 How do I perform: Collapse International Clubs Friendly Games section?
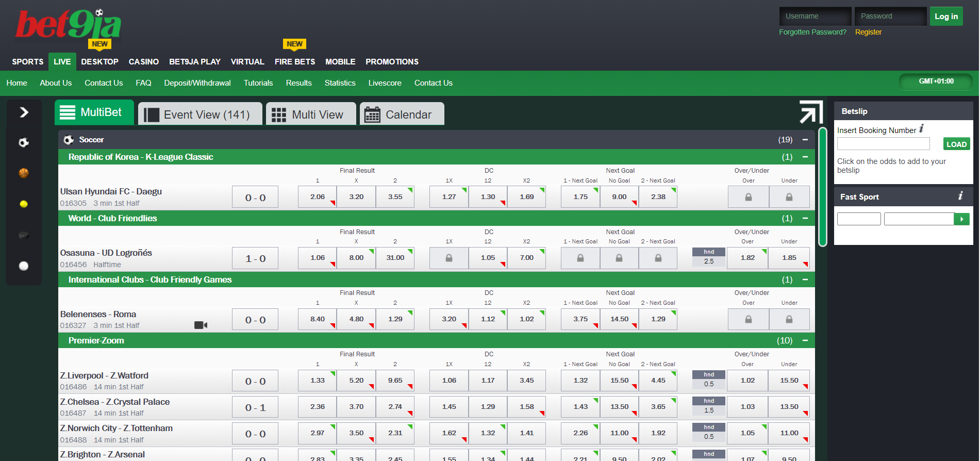point(805,279)
